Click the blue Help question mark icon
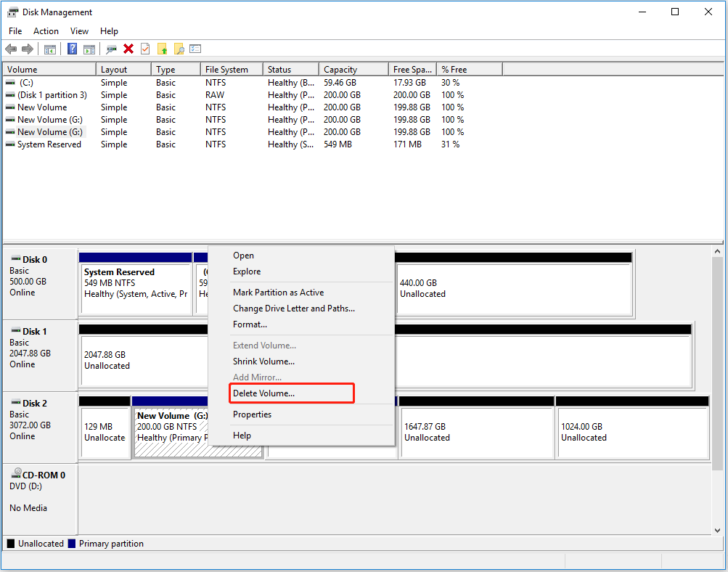Screen dimensions: 728x572 72,49
